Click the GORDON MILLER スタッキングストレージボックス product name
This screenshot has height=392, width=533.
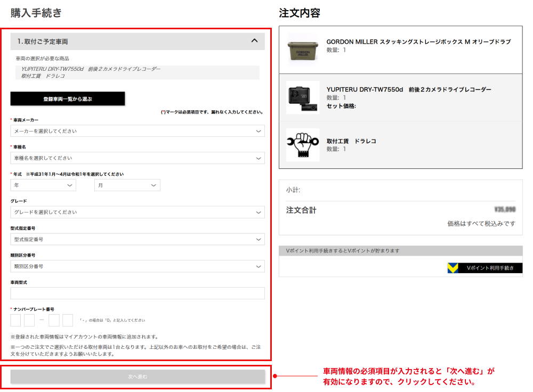pyautogui.click(x=418, y=42)
